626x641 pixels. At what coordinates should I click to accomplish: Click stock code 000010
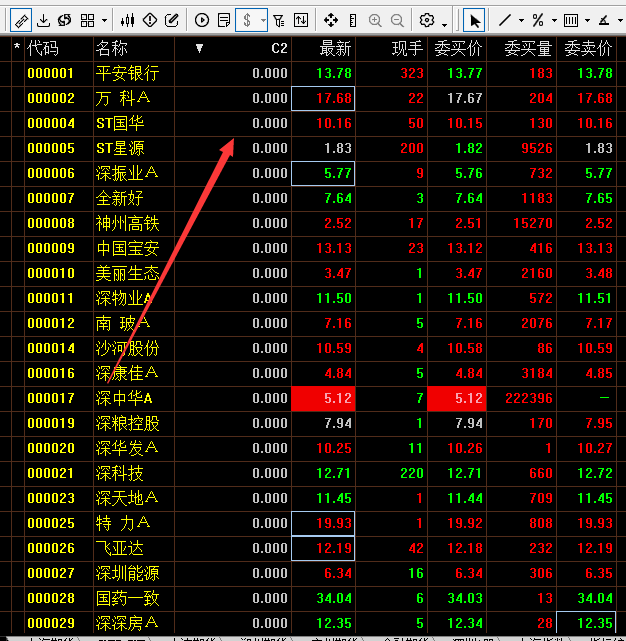(x=51, y=273)
